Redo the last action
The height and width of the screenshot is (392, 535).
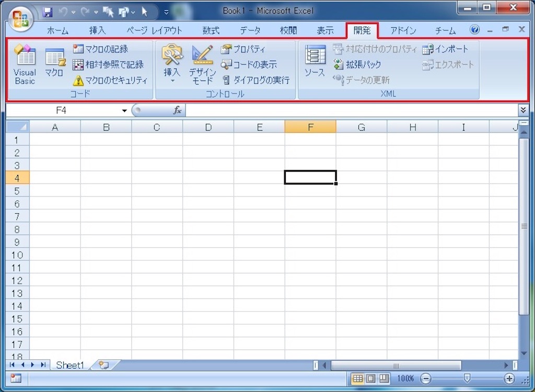tap(85, 12)
